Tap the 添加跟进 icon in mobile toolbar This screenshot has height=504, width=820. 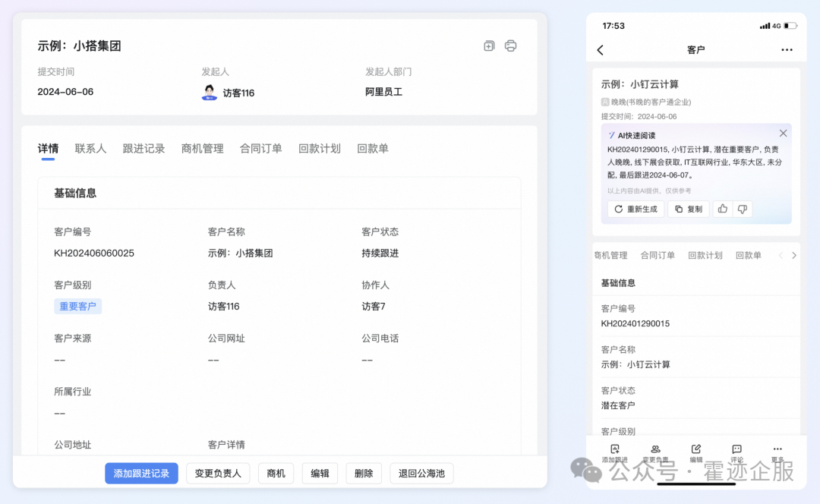[x=615, y=449]
